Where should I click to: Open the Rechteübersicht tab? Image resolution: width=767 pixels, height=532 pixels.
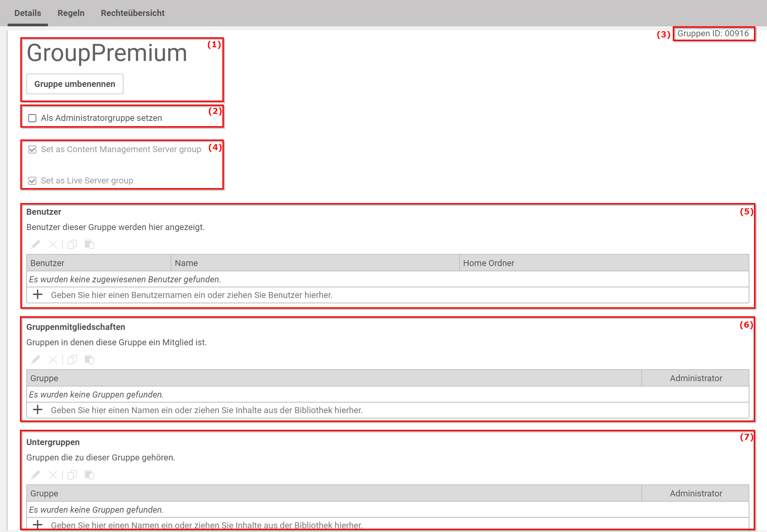[x=133, y=13]
